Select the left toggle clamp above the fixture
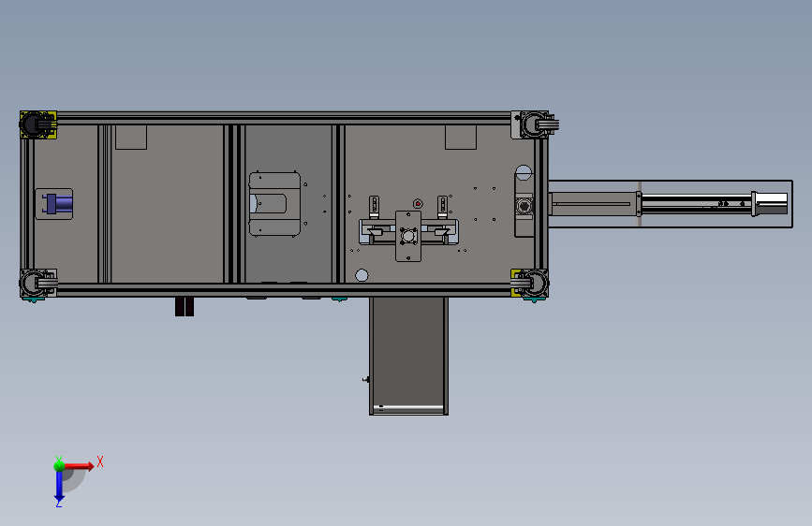The width and height of the screenshot is (812, 526). point(374,207)
